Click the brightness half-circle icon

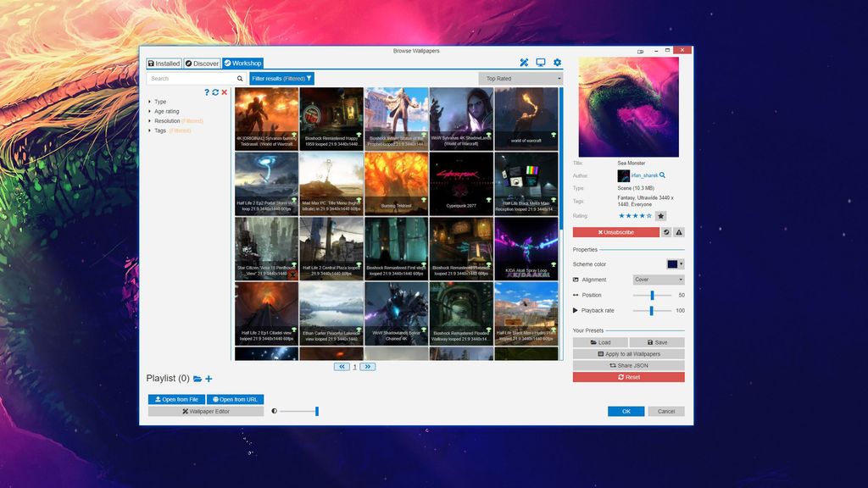coord(274,411)
